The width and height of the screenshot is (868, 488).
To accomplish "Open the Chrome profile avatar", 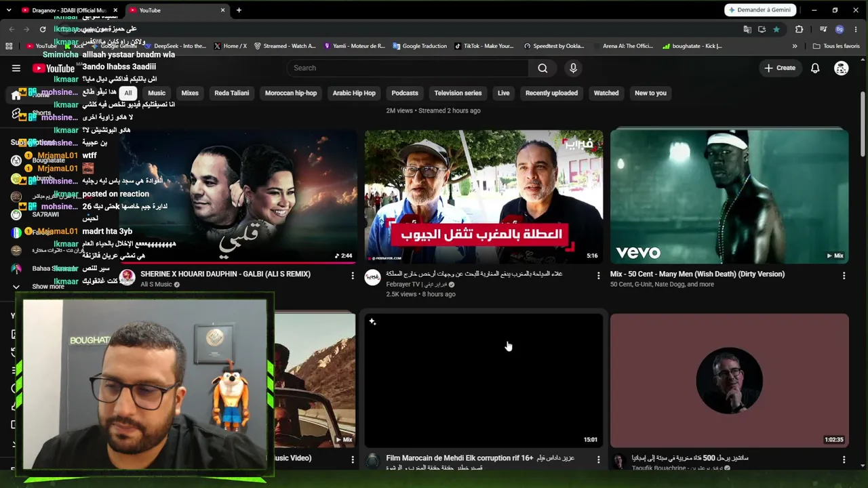I will point(840,29).
